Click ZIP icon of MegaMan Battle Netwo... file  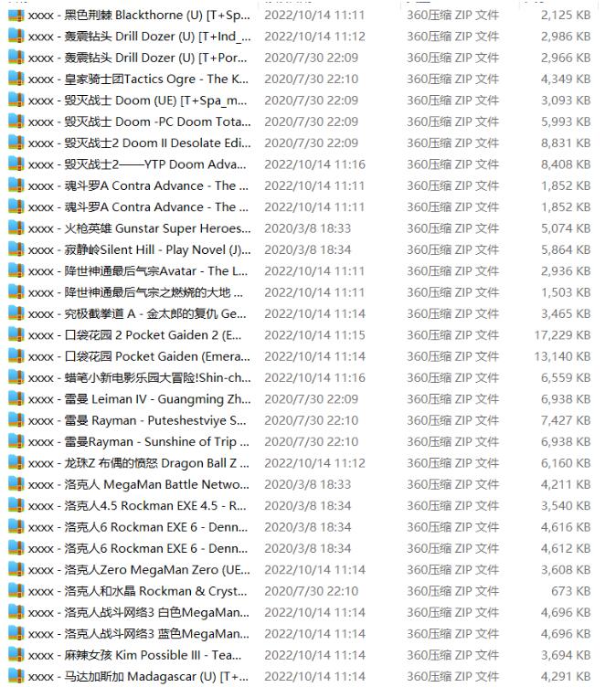click(16, 484)
